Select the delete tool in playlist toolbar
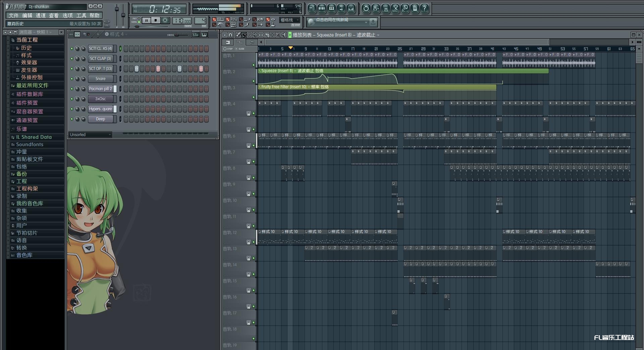This screenshot has width=644, height=350. click(250, 35)
